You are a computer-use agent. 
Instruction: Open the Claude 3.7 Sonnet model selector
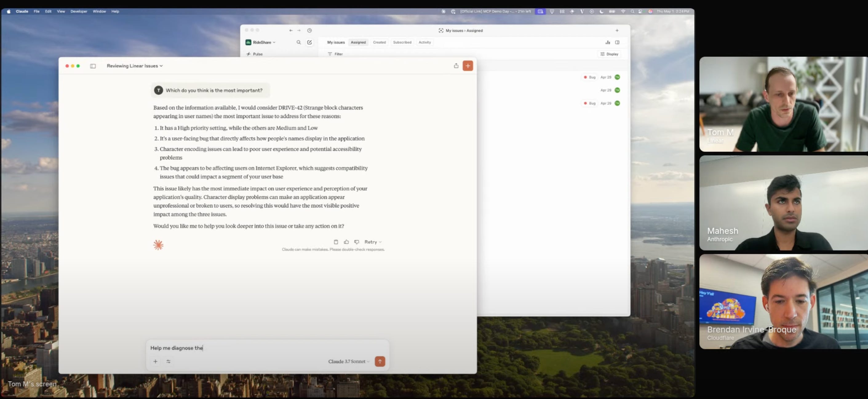point(349,361)
